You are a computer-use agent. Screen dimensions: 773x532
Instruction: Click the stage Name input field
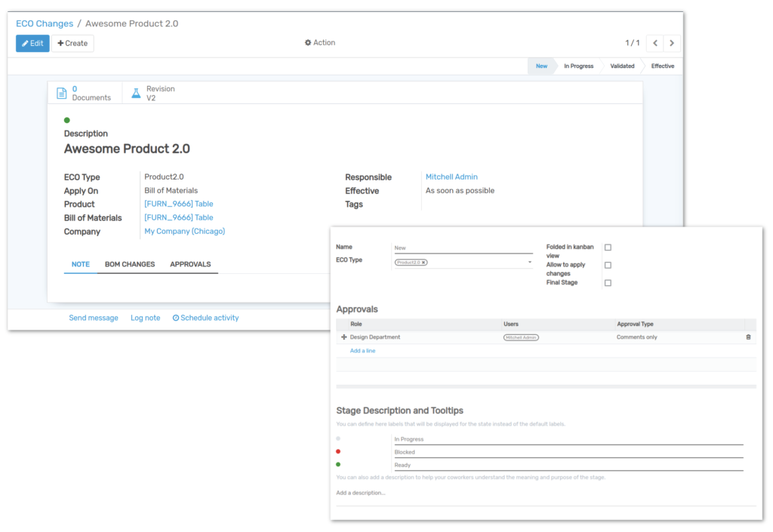463,248
